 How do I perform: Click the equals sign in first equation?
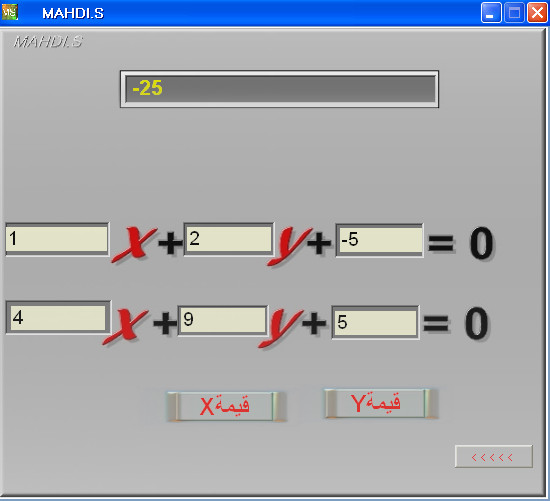click(x=441, y=243)
